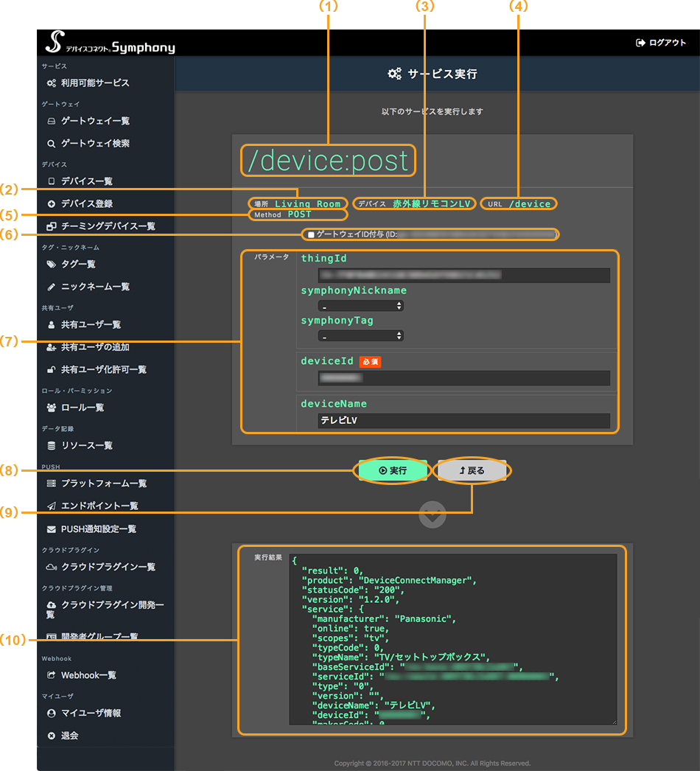Click the teaming icon beside チーミングデバイス一覧

[51, 226]
